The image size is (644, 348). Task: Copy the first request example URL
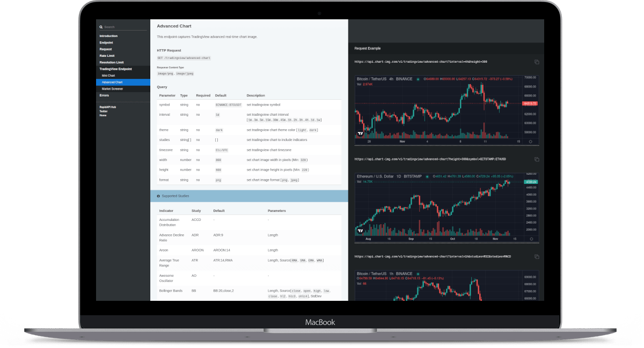pos(537,62)
